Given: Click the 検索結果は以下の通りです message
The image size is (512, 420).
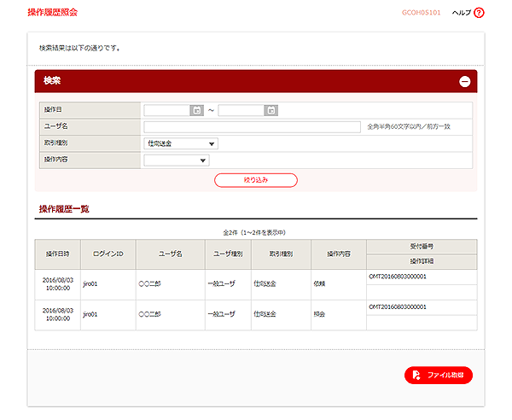Looking at the screenshot, I should point(79,49).
